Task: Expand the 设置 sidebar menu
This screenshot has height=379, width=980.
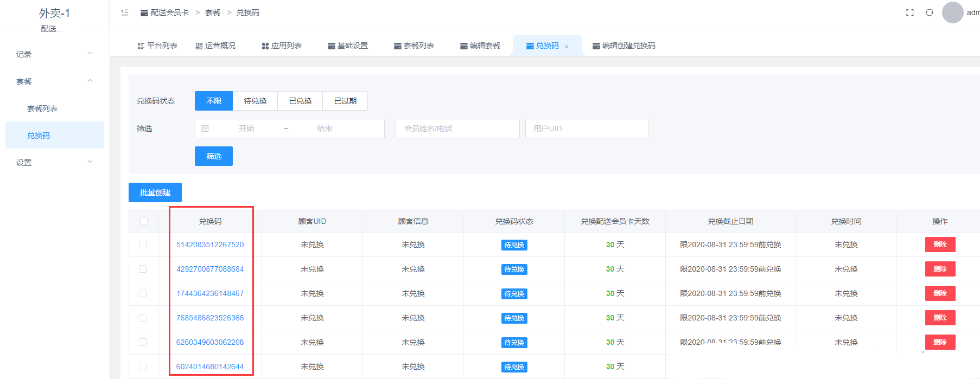Action: click(x=54, y=163)
